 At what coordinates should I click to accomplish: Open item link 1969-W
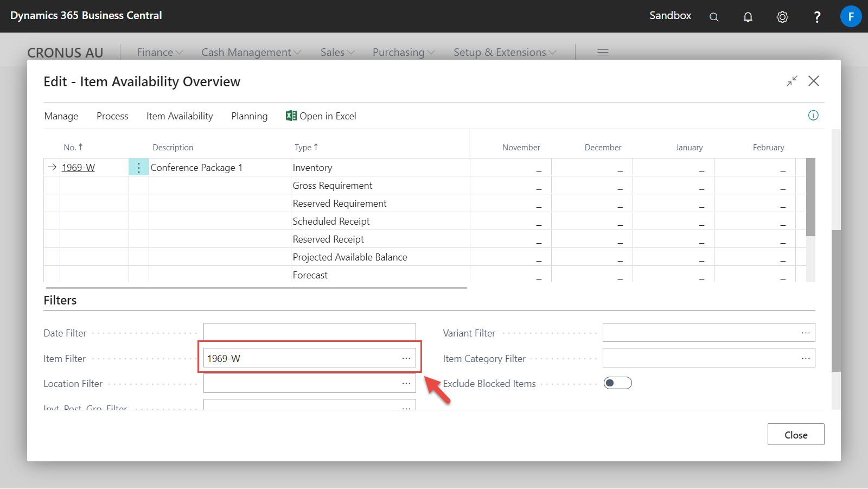78,168
